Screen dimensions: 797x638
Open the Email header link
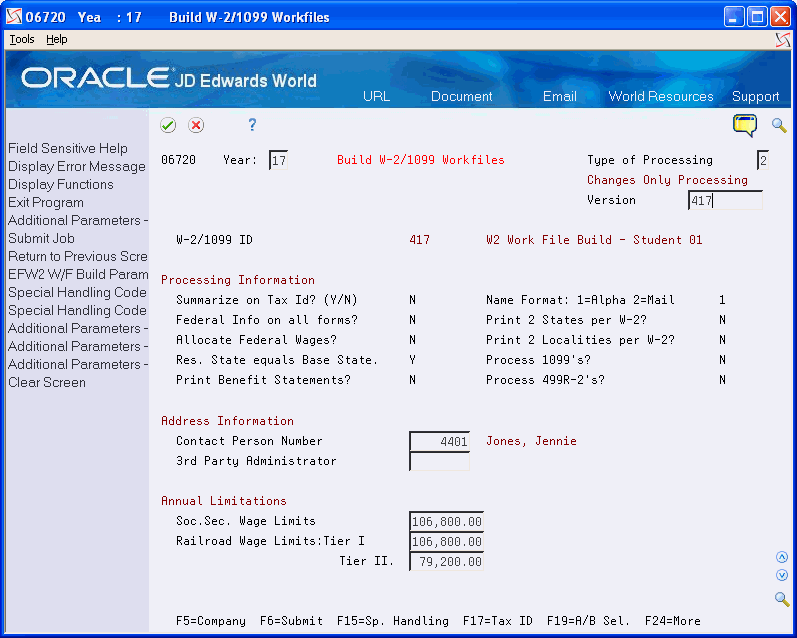point(560,96)
